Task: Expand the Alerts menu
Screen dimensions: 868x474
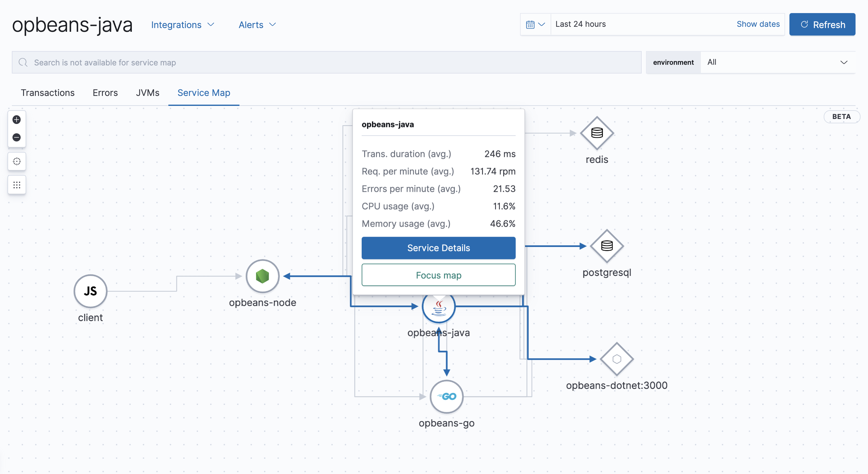Action: pyautogui.click(x=257, y=25)
